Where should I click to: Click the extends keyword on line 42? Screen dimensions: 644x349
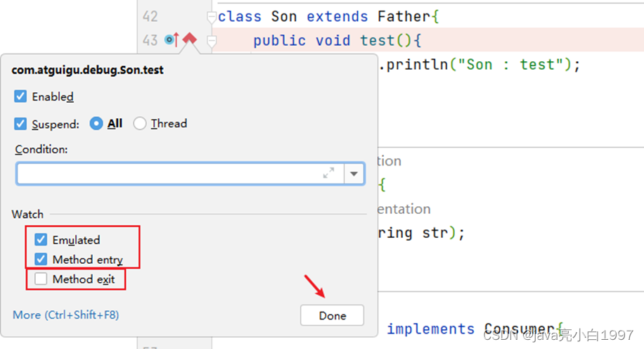pos(337,16)
